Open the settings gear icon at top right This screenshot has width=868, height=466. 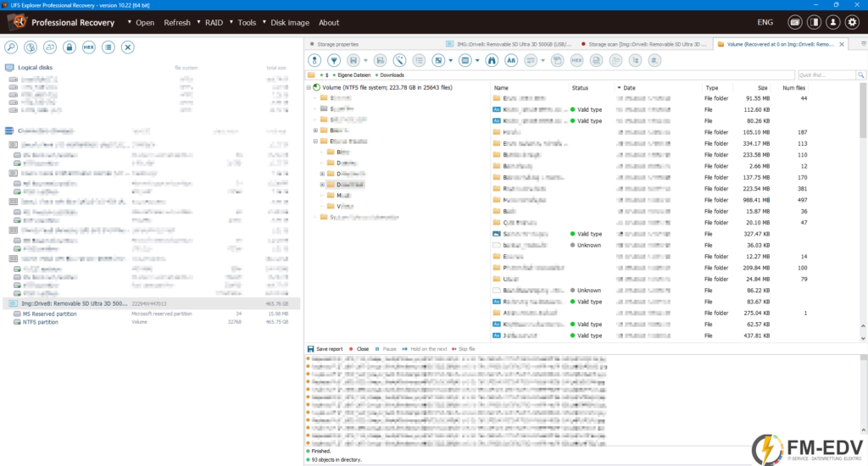(852, 22)
